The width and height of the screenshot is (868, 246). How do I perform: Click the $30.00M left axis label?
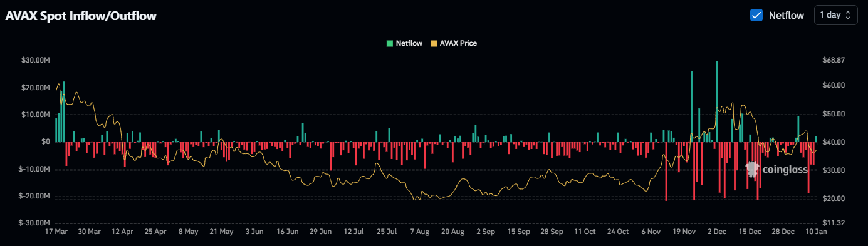coord(36,61)
